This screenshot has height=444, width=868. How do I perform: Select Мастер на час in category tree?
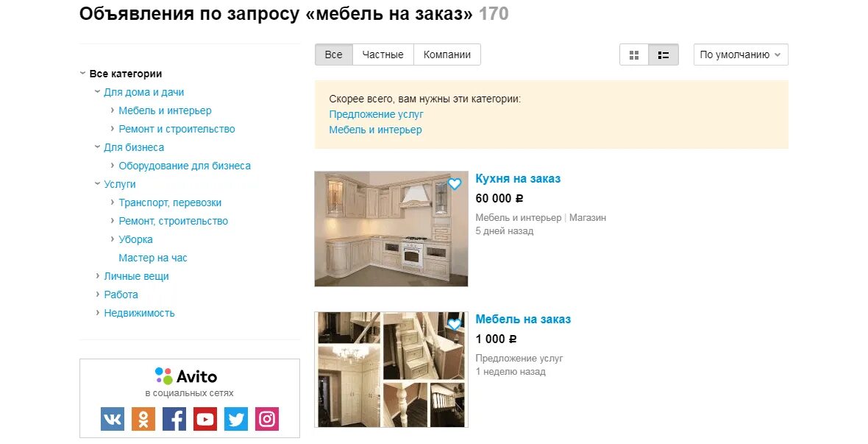pyautogui.click(x=153, y=258)
